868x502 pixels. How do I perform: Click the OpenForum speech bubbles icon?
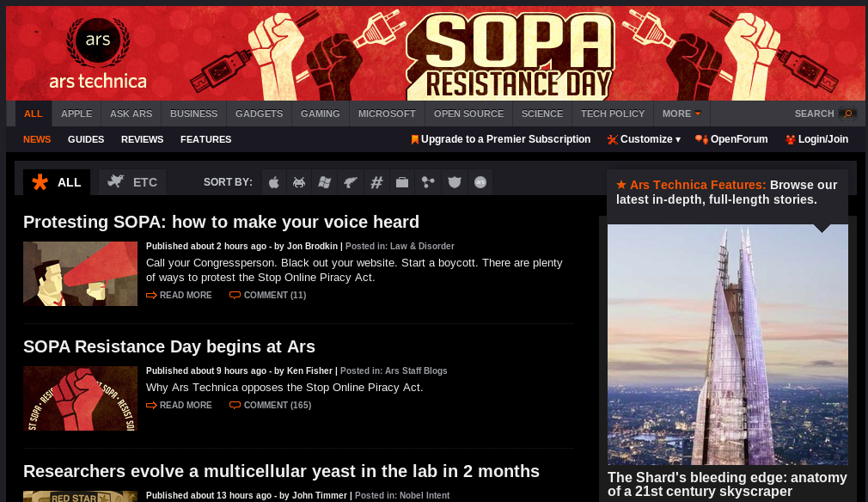click(701, 139)
